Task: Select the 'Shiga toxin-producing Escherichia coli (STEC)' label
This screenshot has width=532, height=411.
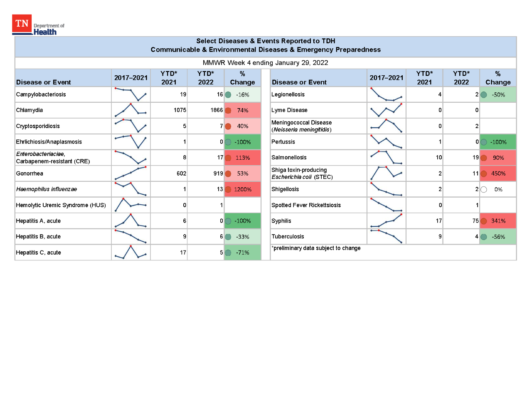Action: click(302, 173)
